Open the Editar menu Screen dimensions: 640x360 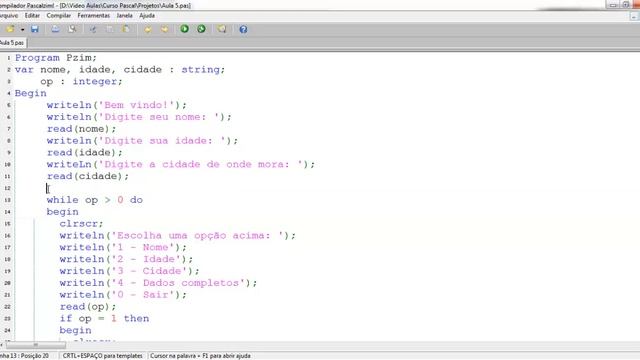[x=32, y=16]
